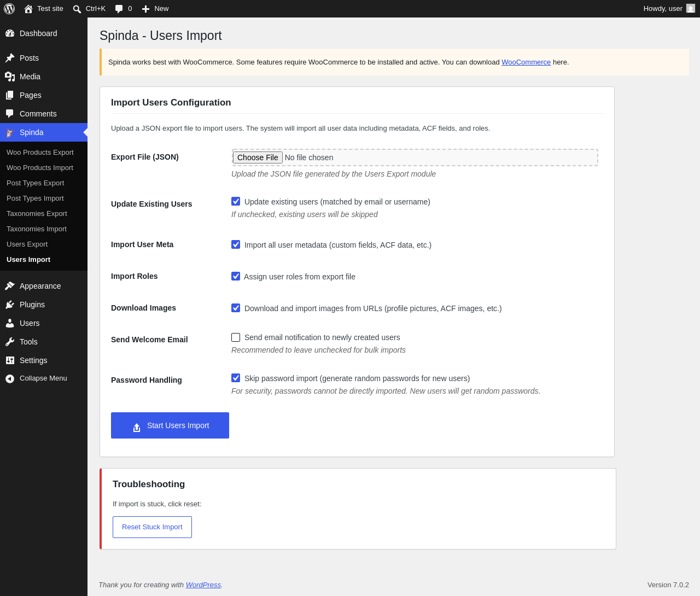Click the Import Users Configuration heading
The image size is (700, 596).
click(171, 103)
